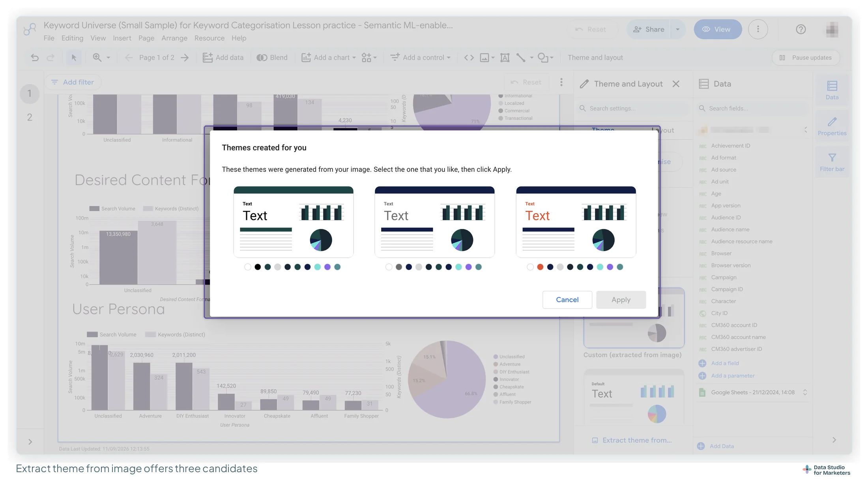868x484 pixels.
Task: Select the Campaign ID field
Action: point(727,289)
